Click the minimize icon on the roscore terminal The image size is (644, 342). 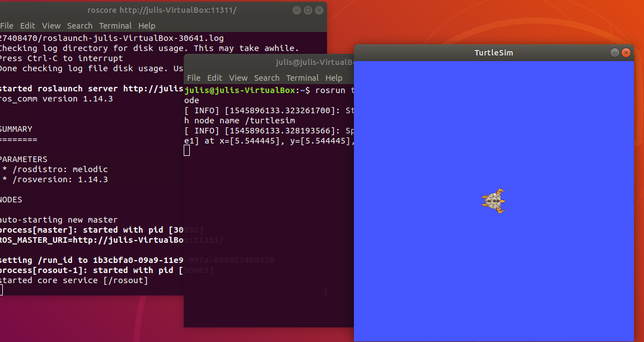[x=296, y=10]
